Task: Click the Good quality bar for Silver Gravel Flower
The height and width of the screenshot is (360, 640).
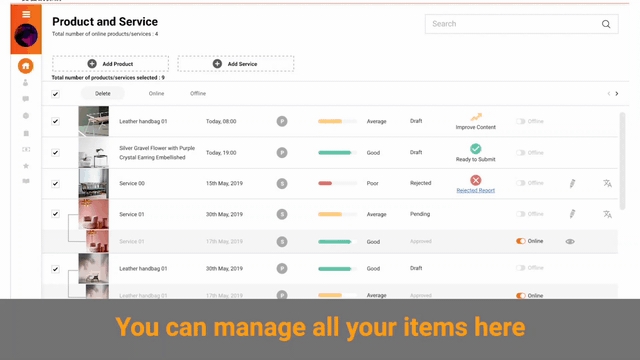Action: [x=337, y=153]
